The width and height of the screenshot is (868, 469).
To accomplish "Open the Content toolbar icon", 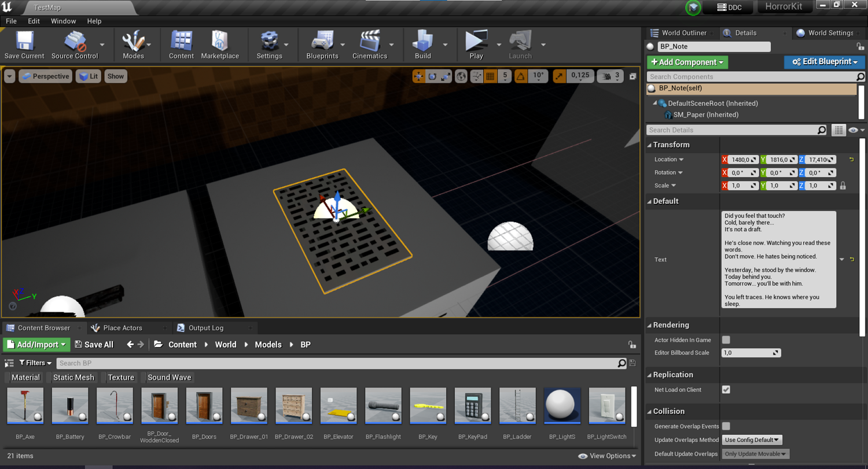I will tap(181, 45).
